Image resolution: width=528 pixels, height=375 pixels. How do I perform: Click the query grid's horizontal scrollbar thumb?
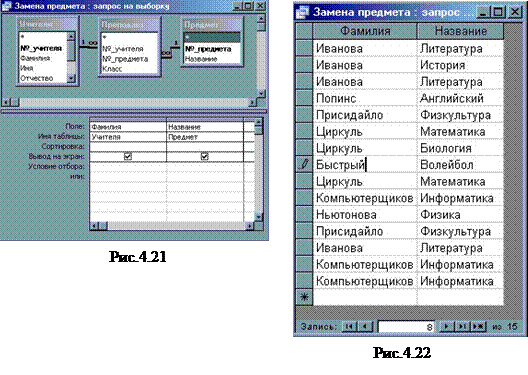tap(103, 226)
